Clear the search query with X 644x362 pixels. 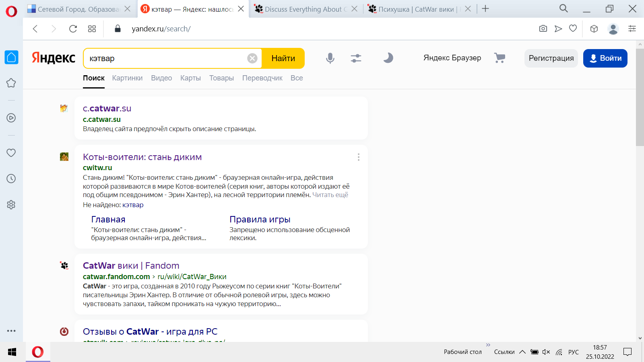pyautogui.click(x=252, y=58)
